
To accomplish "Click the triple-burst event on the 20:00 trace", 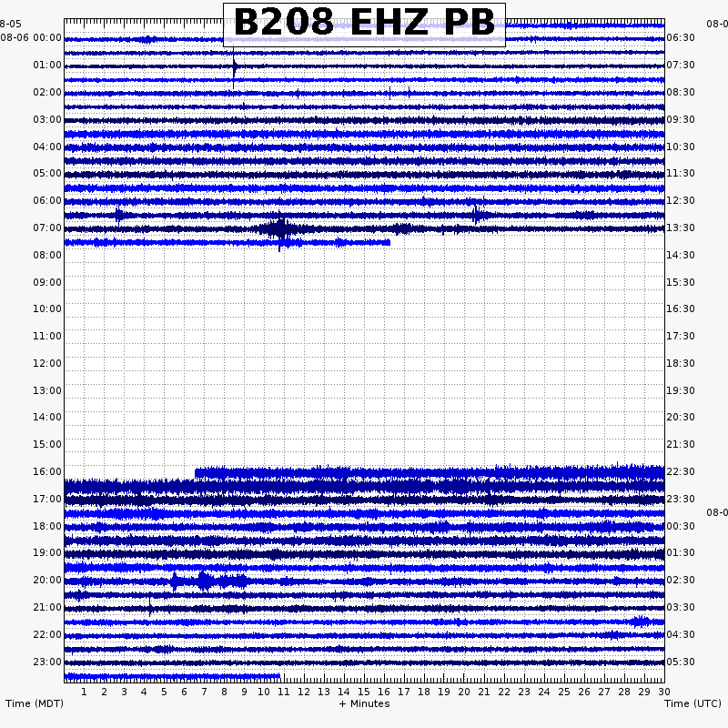I will [208, 581].
